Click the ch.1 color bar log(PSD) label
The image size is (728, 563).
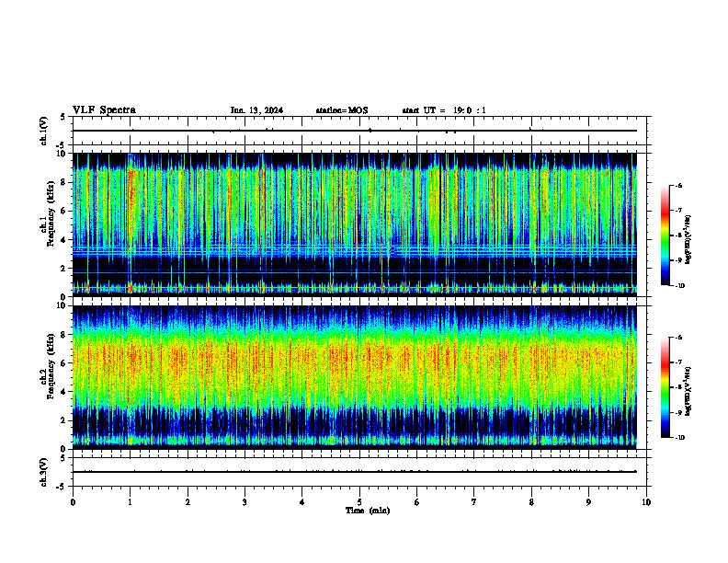coord(688,239)
